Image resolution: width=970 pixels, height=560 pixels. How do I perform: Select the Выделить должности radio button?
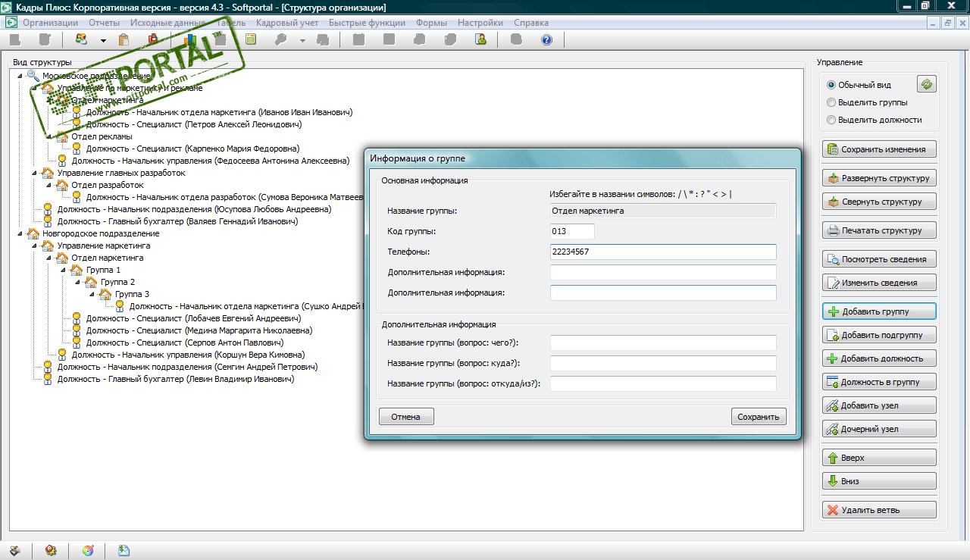click(x=831, y=120)
